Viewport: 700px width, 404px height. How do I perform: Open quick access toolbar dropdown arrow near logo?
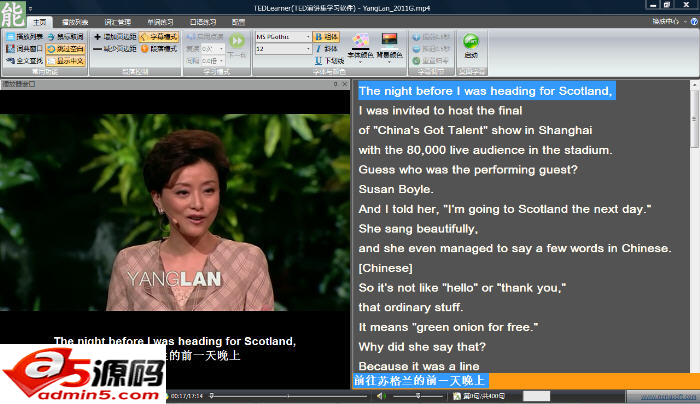click(30, 8)
